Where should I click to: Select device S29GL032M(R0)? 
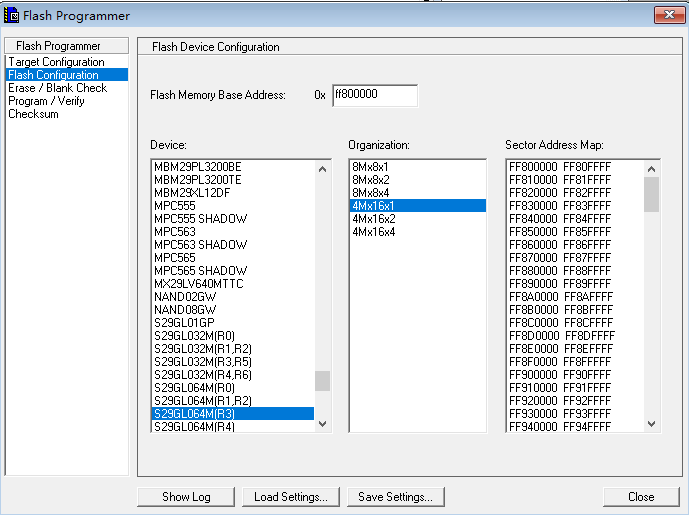pyautogui.click(x=233, y=336)
